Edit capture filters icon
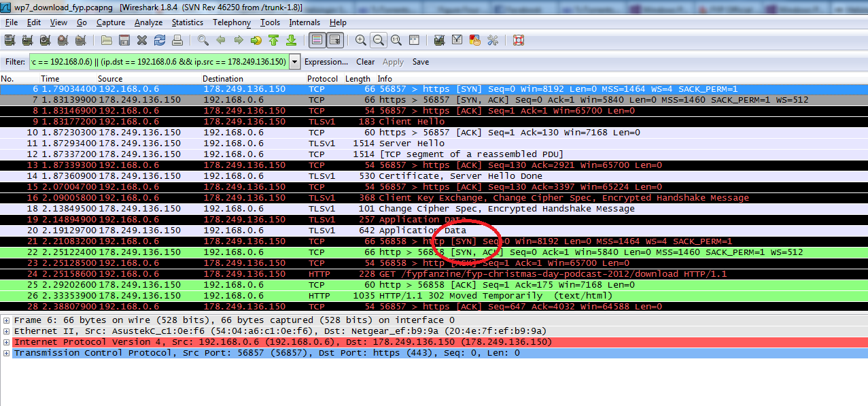 click(x=440, y=40)
